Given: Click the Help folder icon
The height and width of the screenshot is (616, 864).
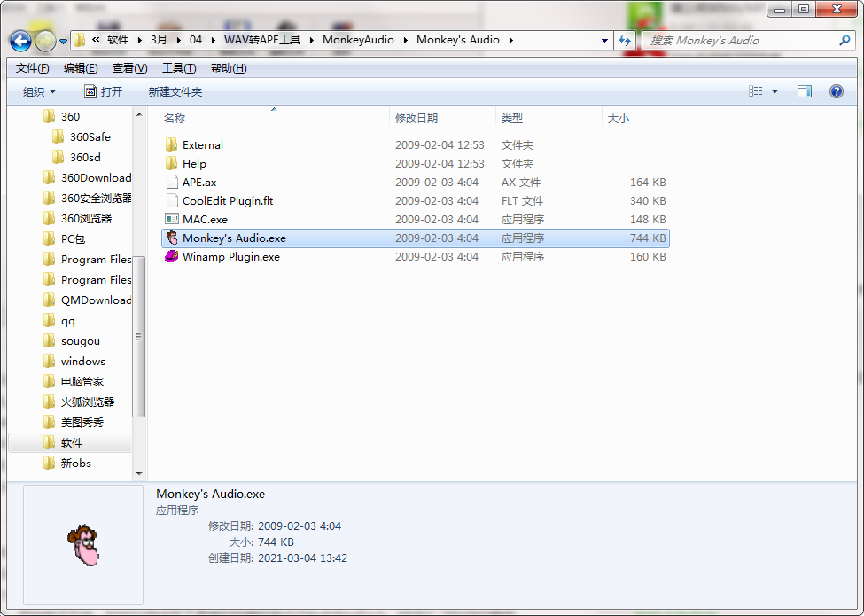Looking at the screenshot, I should pos(172,164).
